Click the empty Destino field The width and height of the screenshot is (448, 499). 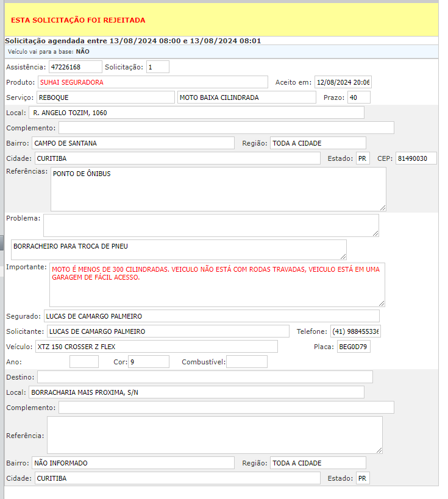tap(205, 377)
